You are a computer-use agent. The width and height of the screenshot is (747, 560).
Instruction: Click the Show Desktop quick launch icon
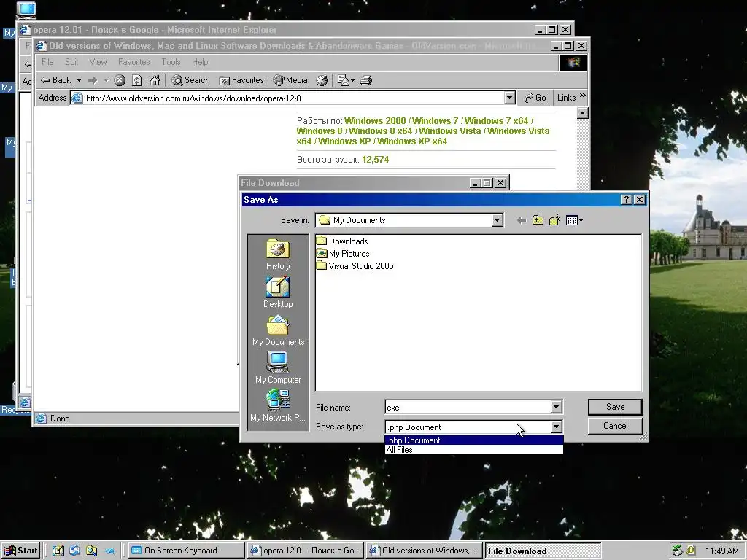coord(58,551)
